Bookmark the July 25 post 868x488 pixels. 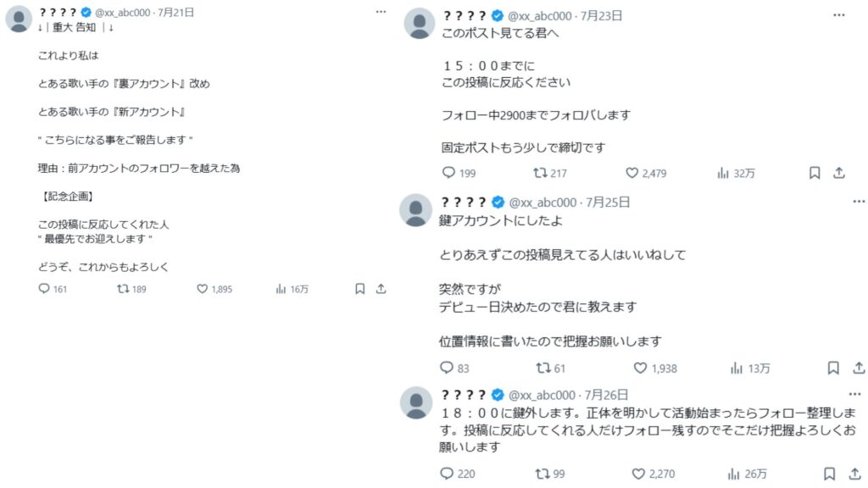(x=833, y=368)
